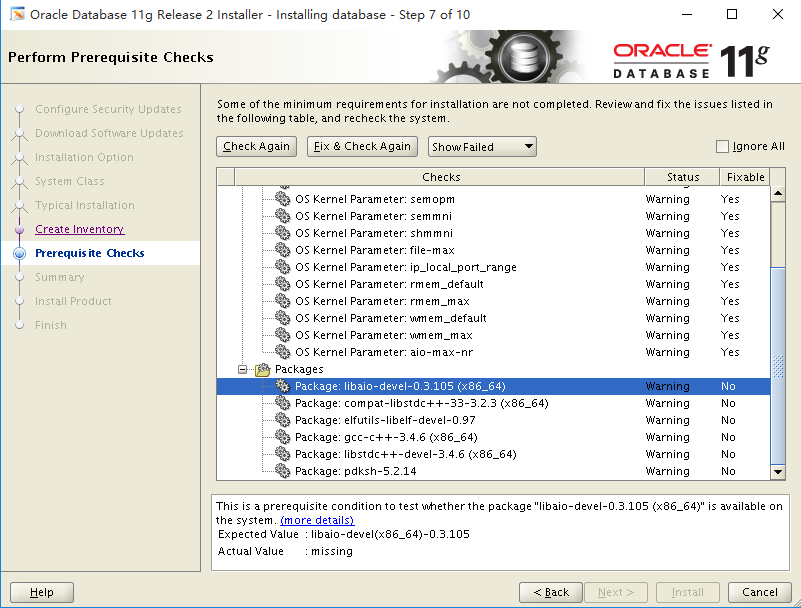Click Yes fixable value for shmmni row
Viewport: 801px width, 608px height.
pyautogui.click(x=730, y=233)
